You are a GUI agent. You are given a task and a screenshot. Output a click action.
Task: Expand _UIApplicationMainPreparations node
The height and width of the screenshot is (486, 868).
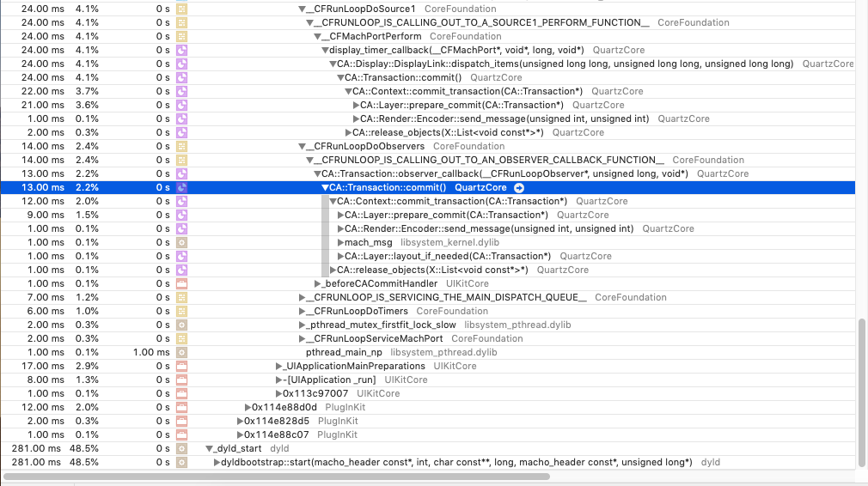[278, 367]
